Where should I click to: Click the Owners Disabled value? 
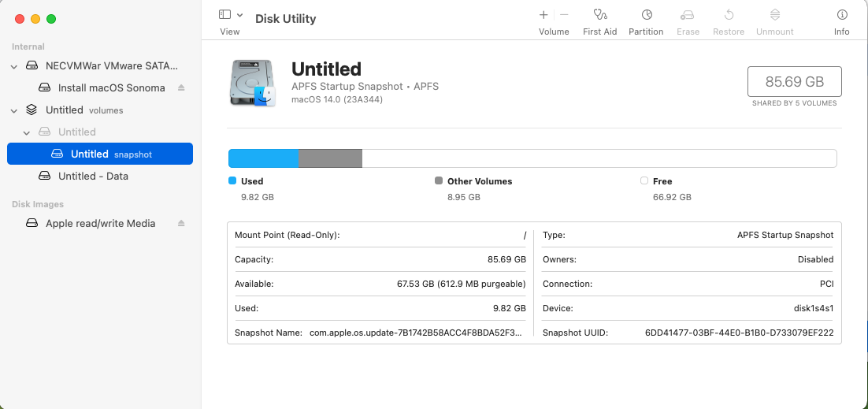(x=815, y=259)
